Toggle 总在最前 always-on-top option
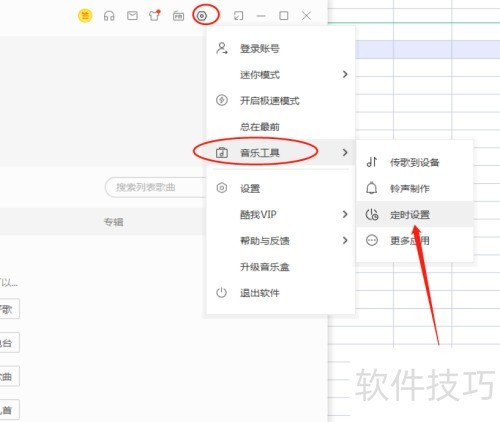Screen dimensions: 500x422 click(x=280, y=126)
